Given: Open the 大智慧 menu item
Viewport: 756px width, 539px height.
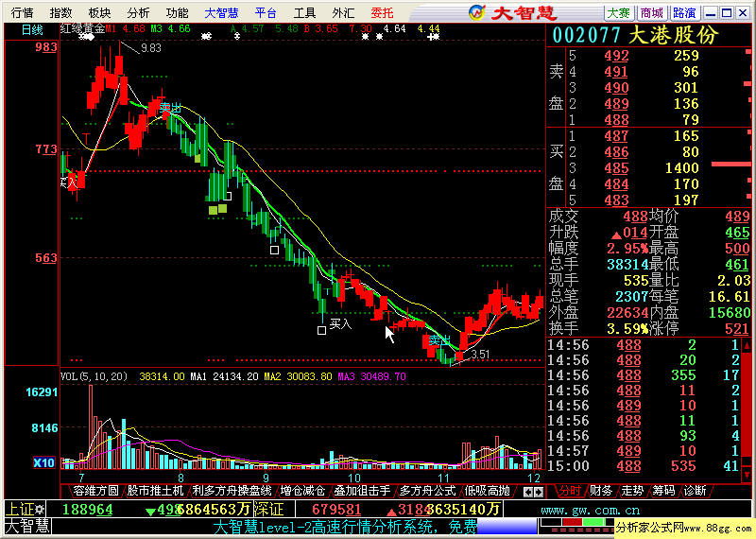Looking at the screenshot, I should click(221, 12).
